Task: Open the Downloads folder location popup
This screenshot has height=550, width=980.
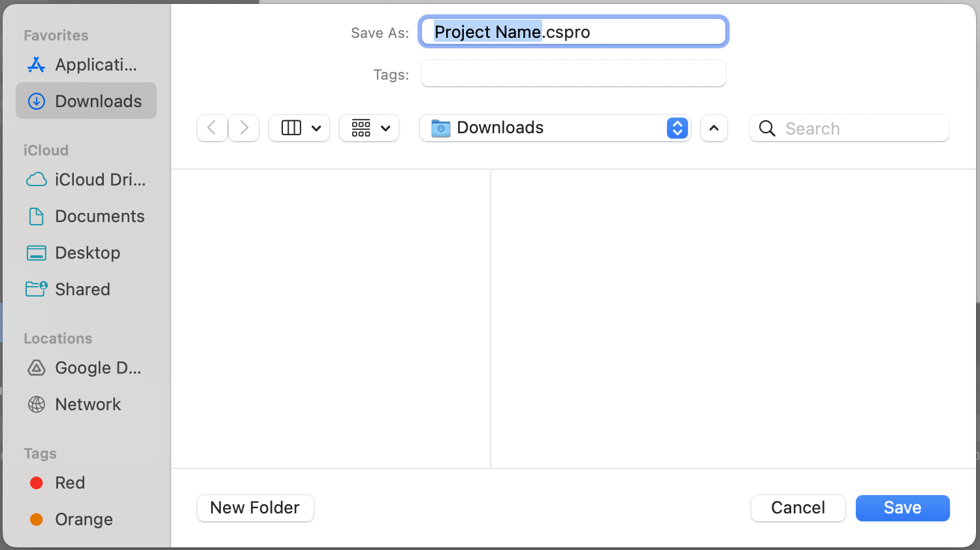Action: click(x=554, y=128)
